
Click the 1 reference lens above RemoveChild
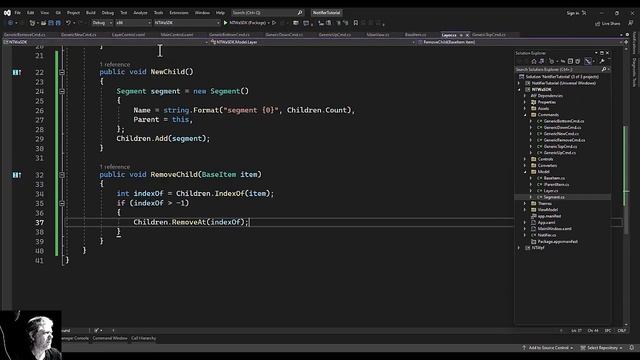tap(115, 167)
